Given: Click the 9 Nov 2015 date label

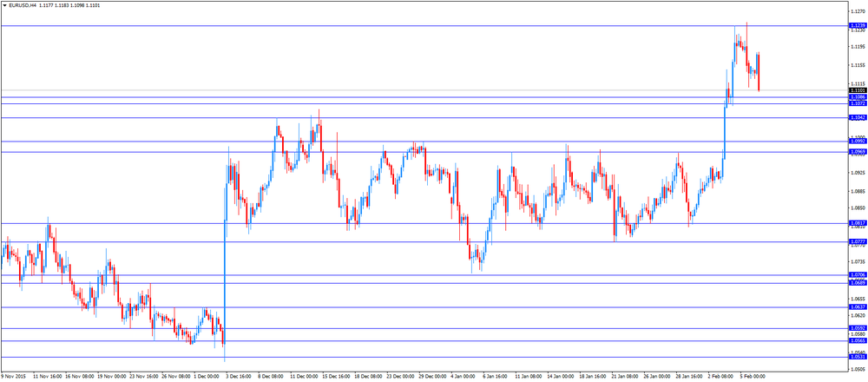Looking at the screenshot, I should click(x=13, y=376).
